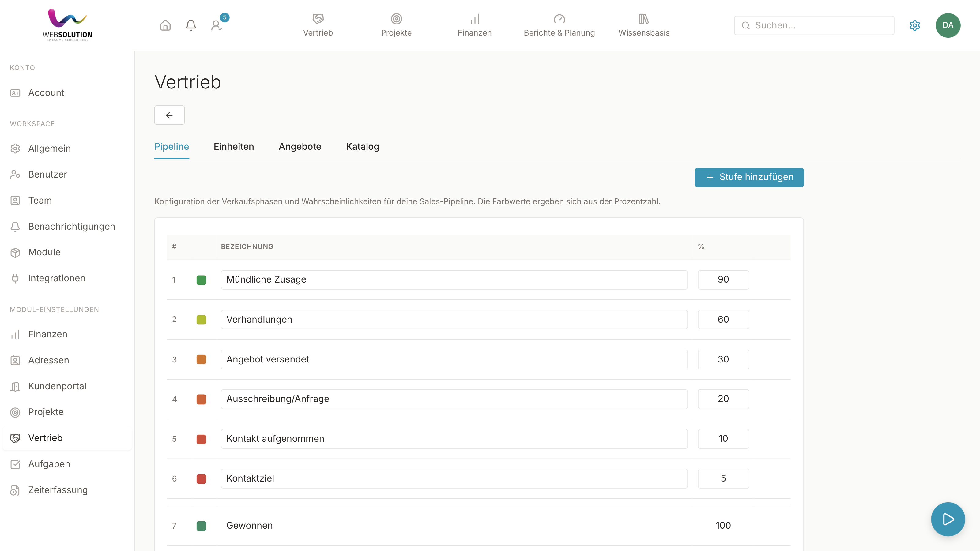Viewport: 980px width, 551px height.
Task: Open the Projekte target icon in top navigation
Action: coord(396,19)
